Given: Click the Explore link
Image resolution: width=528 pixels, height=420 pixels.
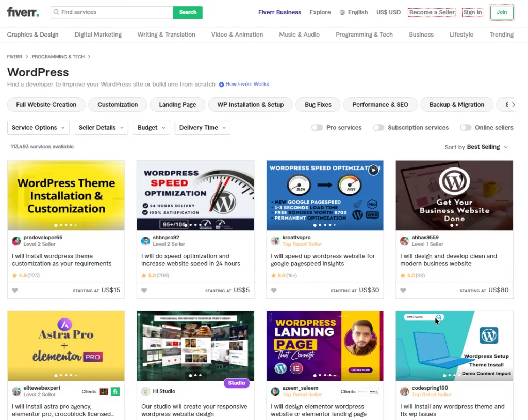Looking at the screenshot, I should click(320, 12).
